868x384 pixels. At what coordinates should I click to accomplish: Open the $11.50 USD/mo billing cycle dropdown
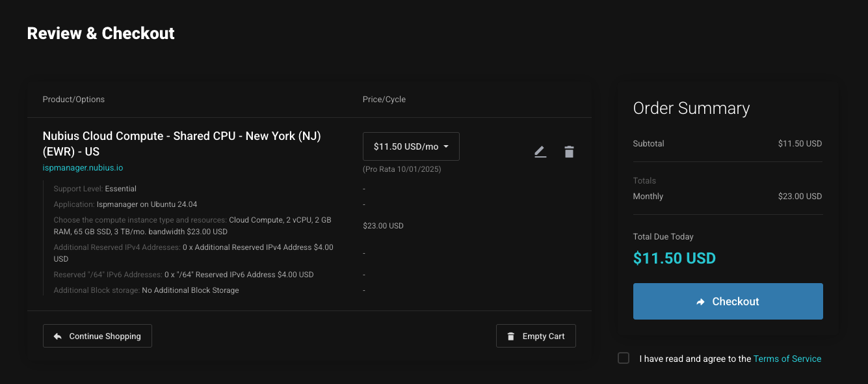point(410,146)
